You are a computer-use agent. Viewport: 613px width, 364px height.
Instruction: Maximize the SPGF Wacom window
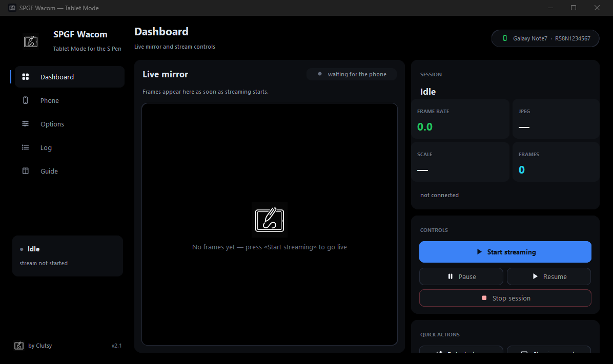[574, 8]
